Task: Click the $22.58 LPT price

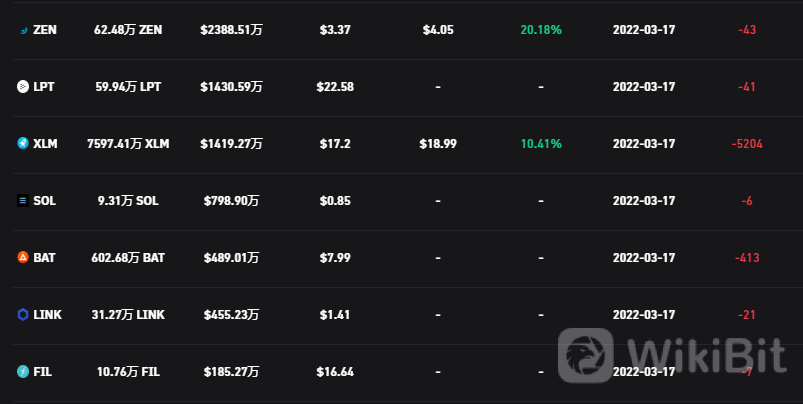Action: (x=335, y=87)
